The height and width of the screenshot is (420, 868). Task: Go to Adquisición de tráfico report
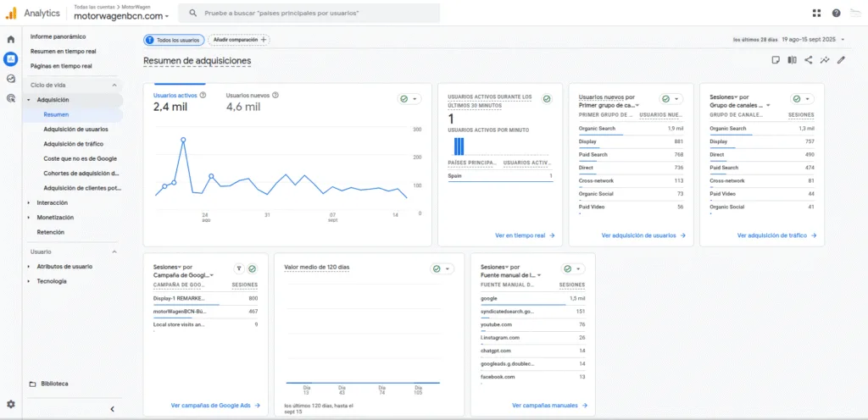tap(75, 144)
